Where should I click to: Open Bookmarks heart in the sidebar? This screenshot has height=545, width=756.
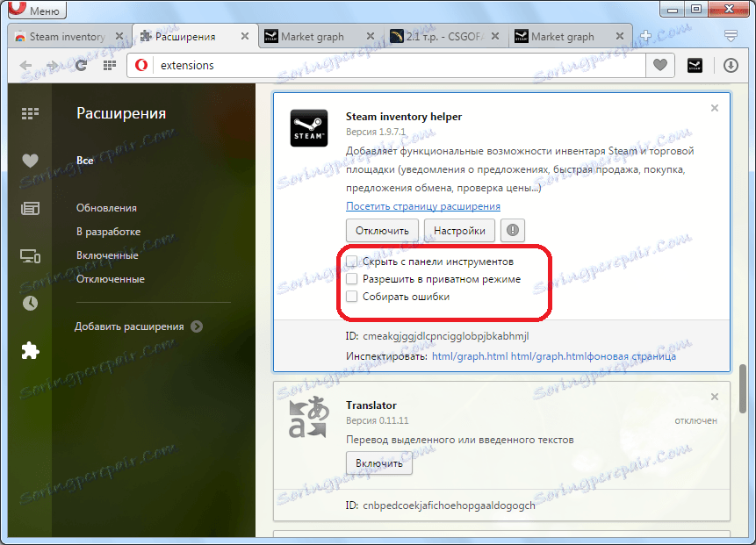point(30,161)
